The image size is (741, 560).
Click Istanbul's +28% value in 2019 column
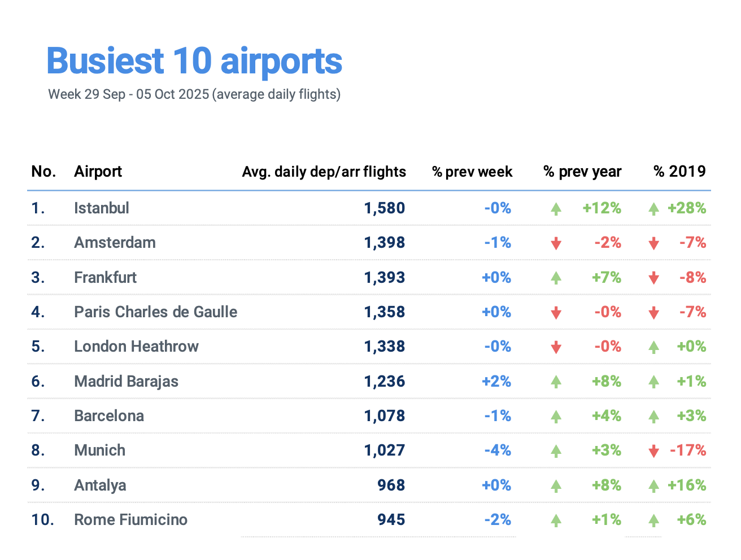(686, 208)
